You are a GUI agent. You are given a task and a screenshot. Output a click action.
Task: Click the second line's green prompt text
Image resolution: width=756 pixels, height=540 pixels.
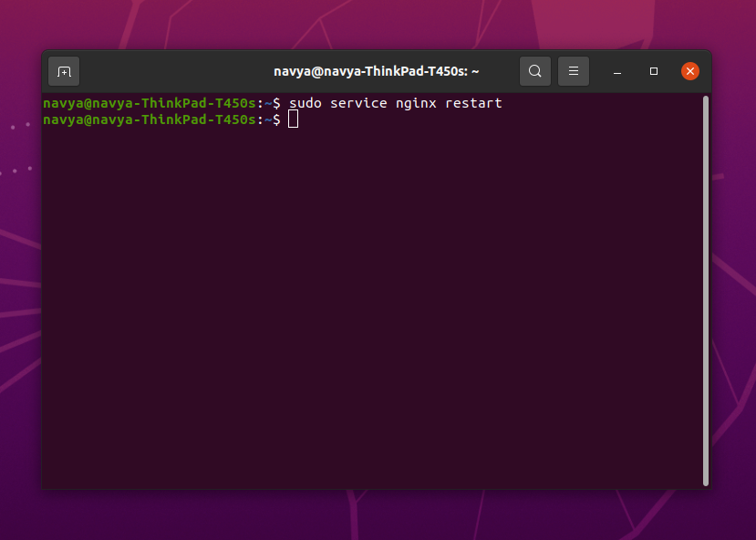[150, 119]
